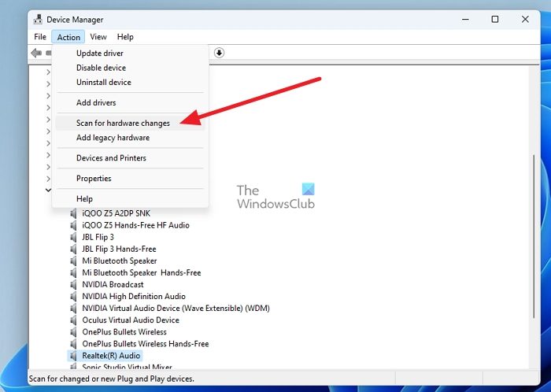551x392 pixels.
Task: Click the vertical scrollbar of the device list
Action: point(534,236)
